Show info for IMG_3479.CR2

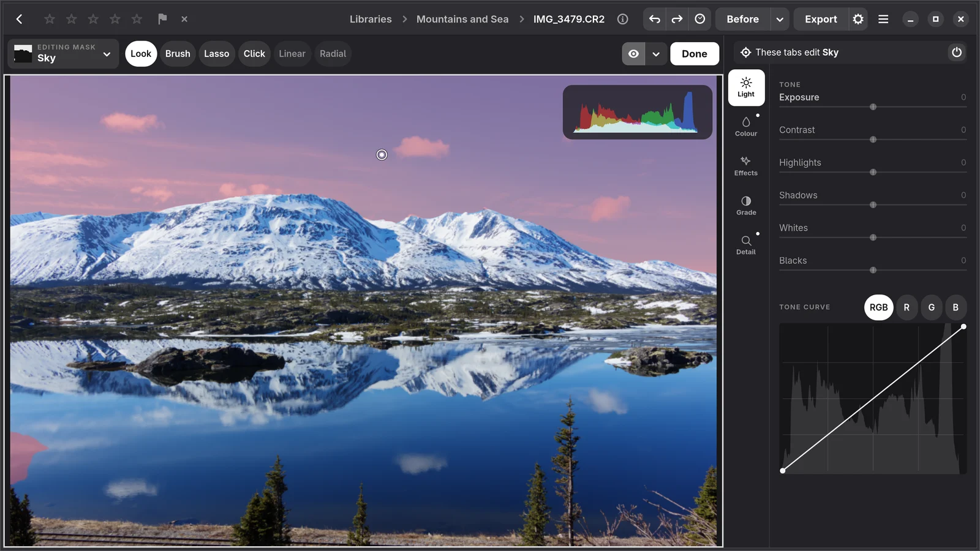(622, 19)
